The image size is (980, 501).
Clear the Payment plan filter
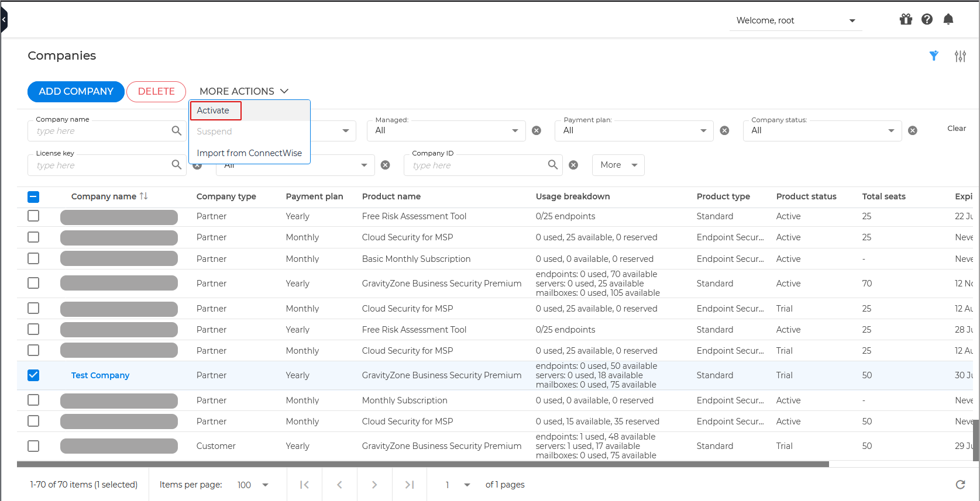coord(724,130)
